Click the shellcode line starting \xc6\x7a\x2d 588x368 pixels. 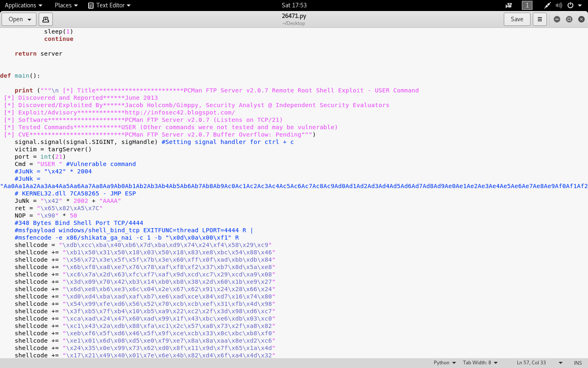(145, 274)
